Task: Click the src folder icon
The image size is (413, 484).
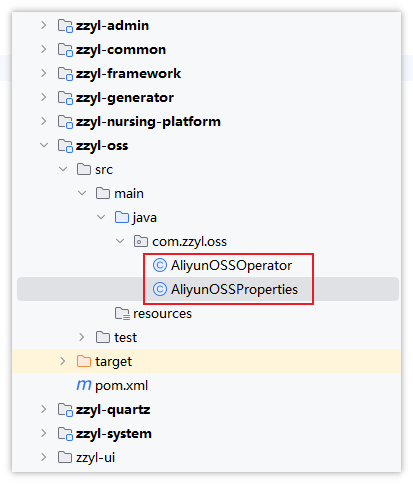Action: (84, 169)
